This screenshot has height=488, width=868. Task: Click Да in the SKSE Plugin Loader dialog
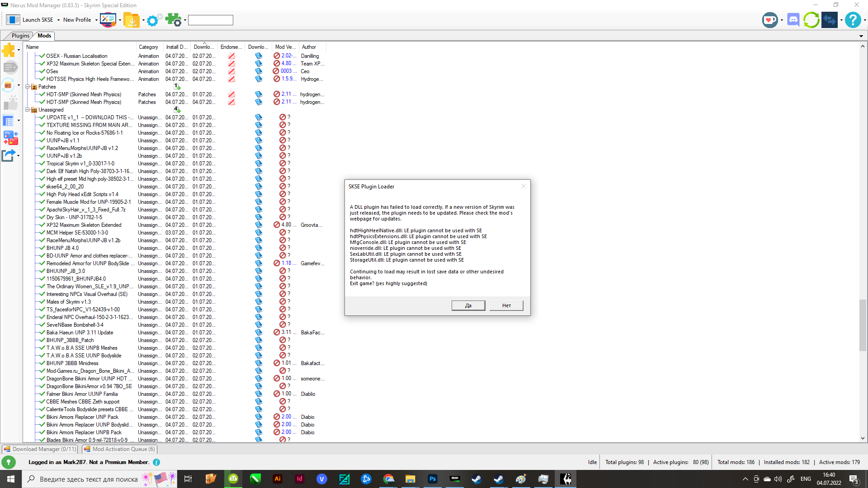tap(468, 306)
